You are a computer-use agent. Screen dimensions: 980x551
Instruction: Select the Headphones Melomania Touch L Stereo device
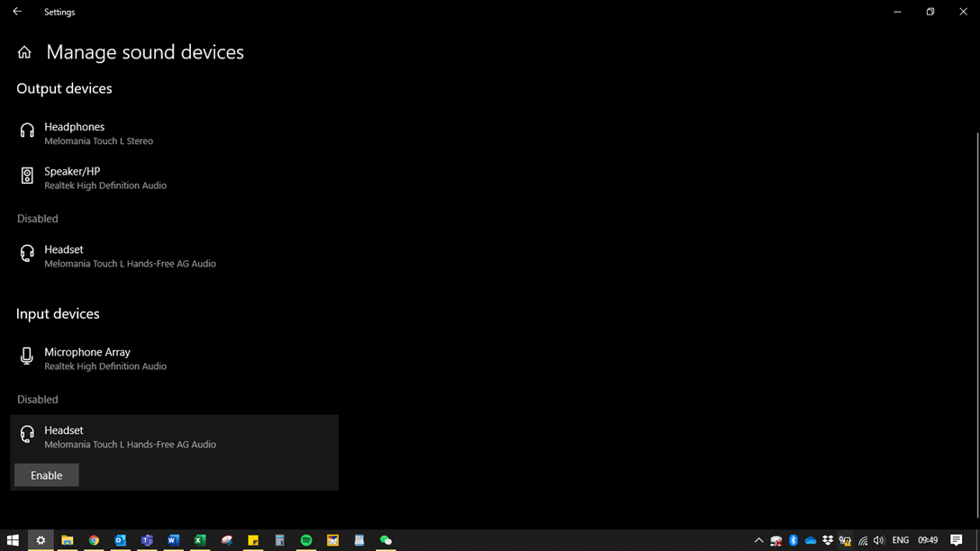[x=98, y=133]
